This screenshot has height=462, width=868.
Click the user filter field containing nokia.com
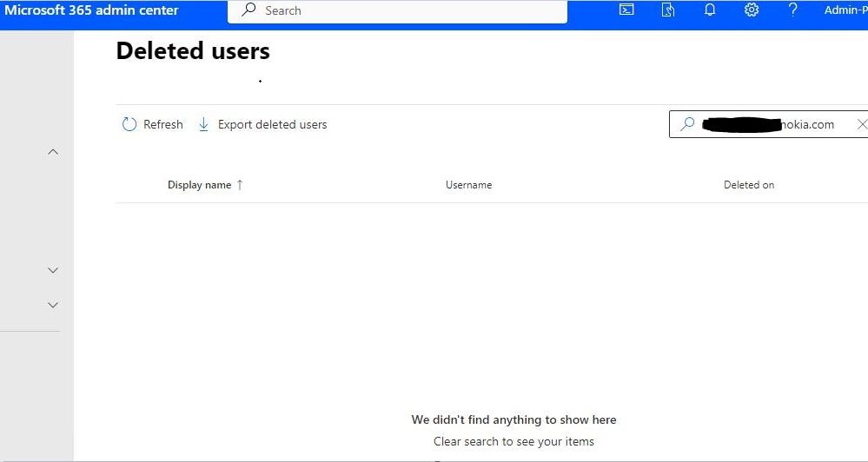click(768, 124)
